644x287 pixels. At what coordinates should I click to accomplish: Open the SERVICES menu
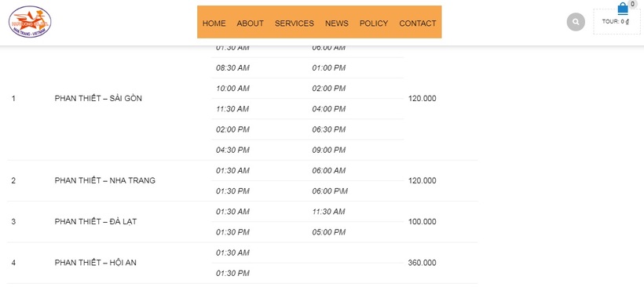pyautogui.click(x=295, y=24)
